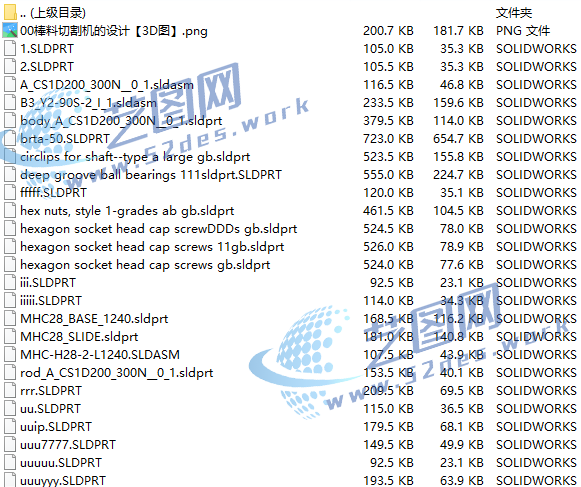Select MHC-H28-2-L1240.SLDASM assembly

100,355
